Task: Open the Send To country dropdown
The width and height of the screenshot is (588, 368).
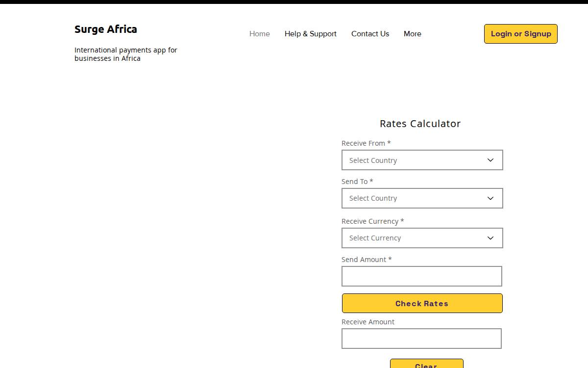Action: pyautogui.click(x=422, y=198)
